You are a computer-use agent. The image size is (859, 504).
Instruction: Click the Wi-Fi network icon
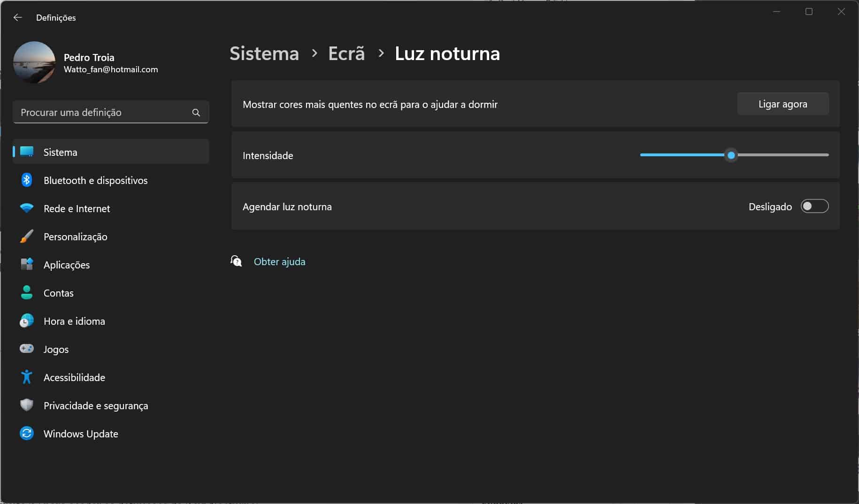pyautogui.click(x=27, y=208)
